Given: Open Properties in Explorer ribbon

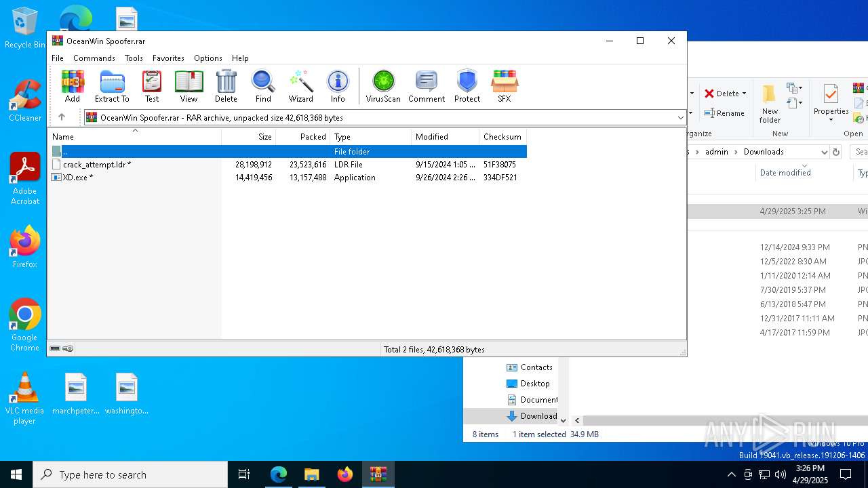Looking at the screenshot, I should [x=831, y=104].
